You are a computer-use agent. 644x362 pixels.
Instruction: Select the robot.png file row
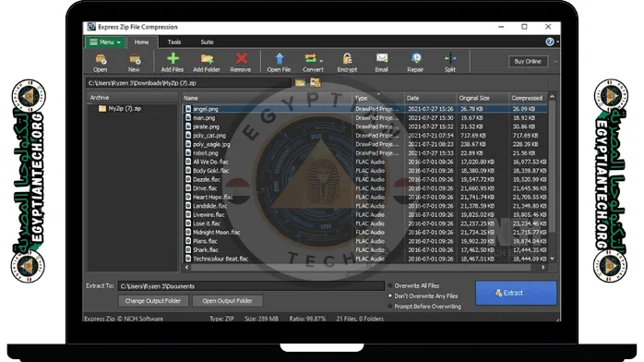click(x=365, y=153)
